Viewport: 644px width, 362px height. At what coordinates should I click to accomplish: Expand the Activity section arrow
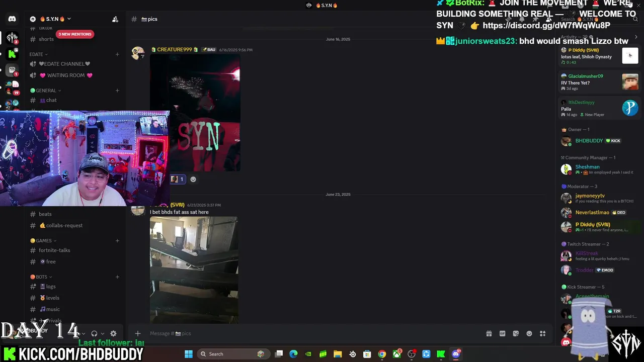[636, 37]
